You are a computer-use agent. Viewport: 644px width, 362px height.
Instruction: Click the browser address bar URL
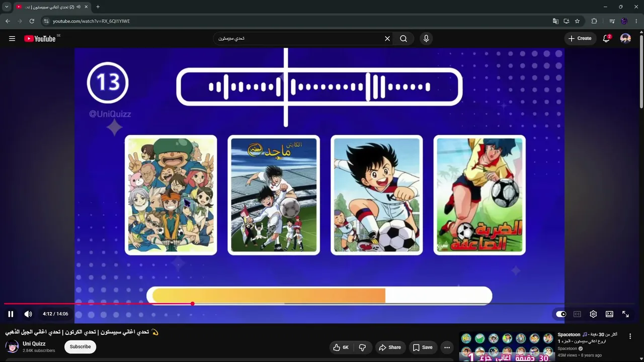click(x=92, y=21)
